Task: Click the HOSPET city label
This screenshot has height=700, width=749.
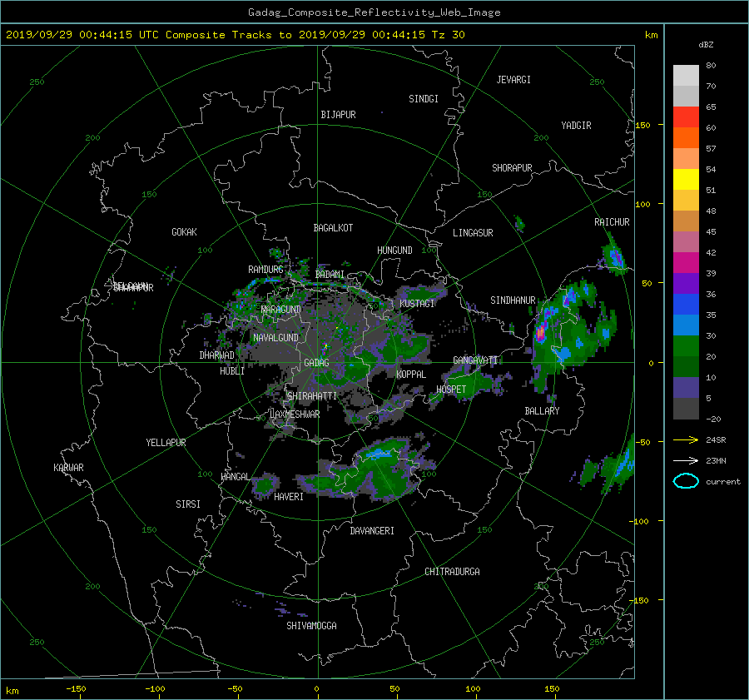Action: point(451,390)
